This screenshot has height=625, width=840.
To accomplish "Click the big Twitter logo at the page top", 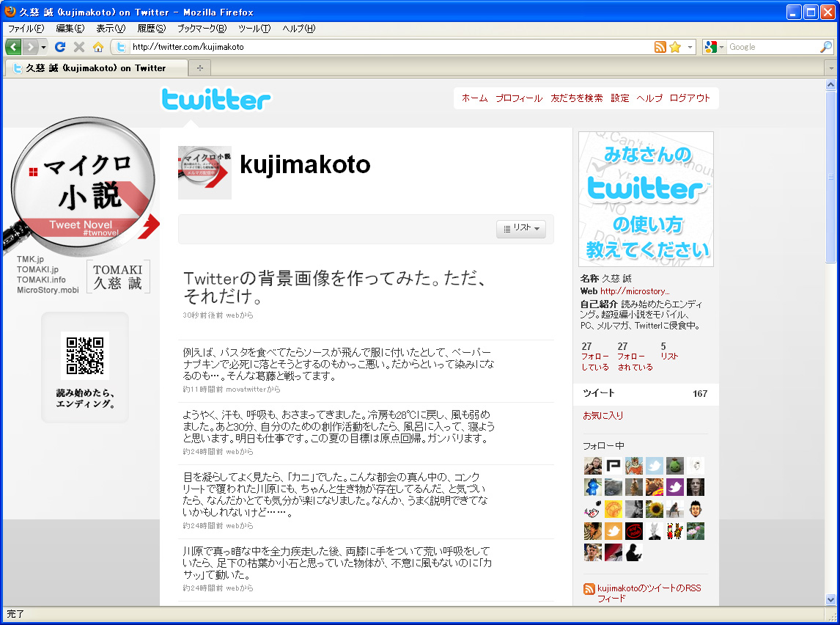I will tap(216, 99).
